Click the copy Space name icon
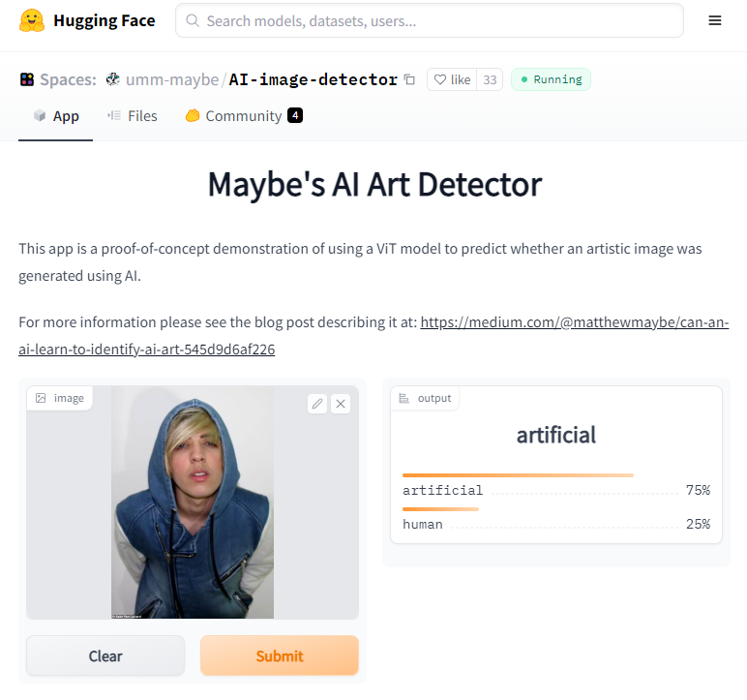This screenshot has height=700, width=747. click(409, 79)
